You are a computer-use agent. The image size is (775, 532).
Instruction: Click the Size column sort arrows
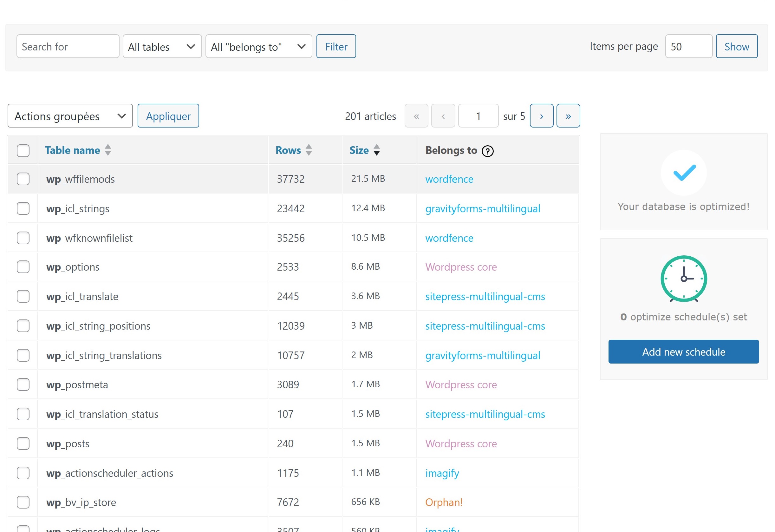376,150
